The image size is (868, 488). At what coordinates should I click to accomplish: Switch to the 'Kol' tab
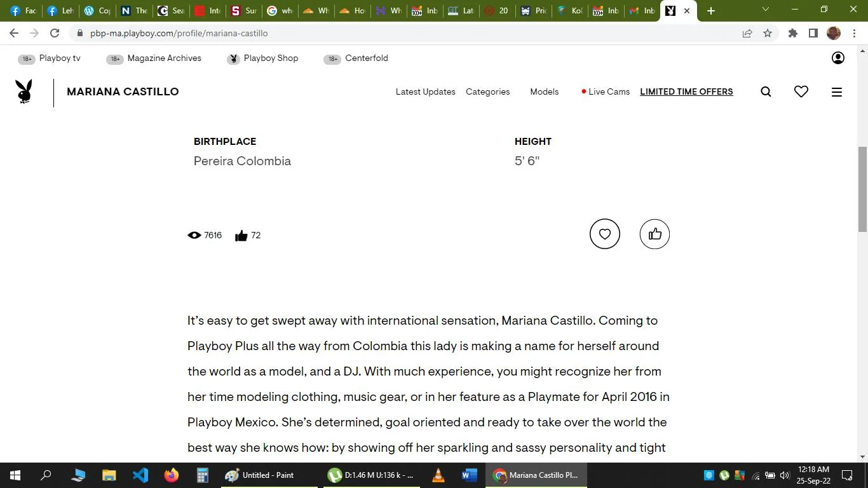click(569, 11)
